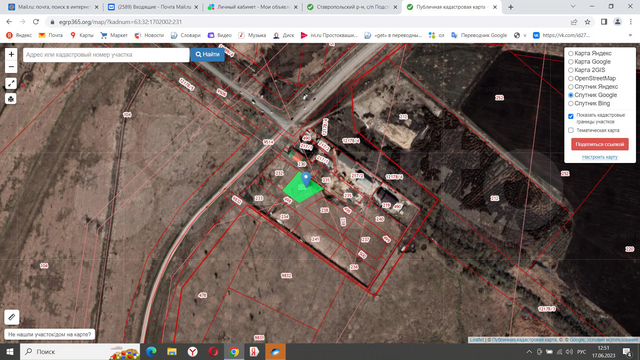This screenshot has width=640, height=360.
Task: Select OpenStreetMap base layer
Action: click(x=571, y=78)
